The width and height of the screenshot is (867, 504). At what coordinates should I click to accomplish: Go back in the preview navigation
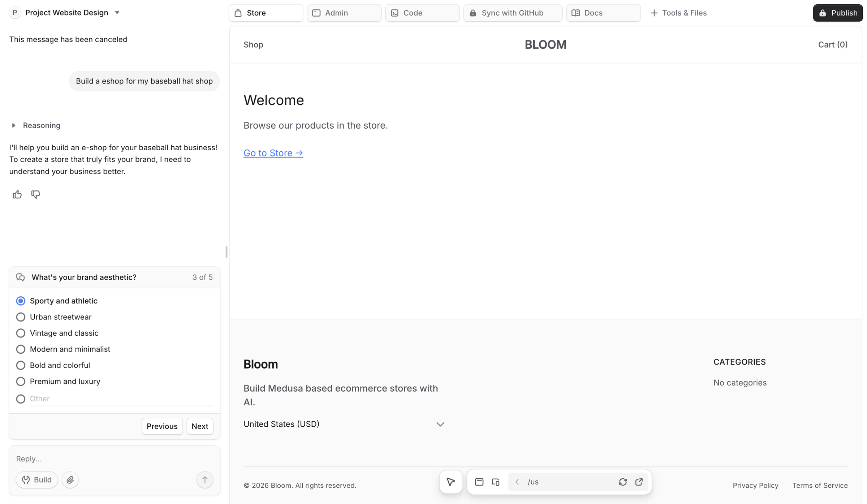(517, 482)
